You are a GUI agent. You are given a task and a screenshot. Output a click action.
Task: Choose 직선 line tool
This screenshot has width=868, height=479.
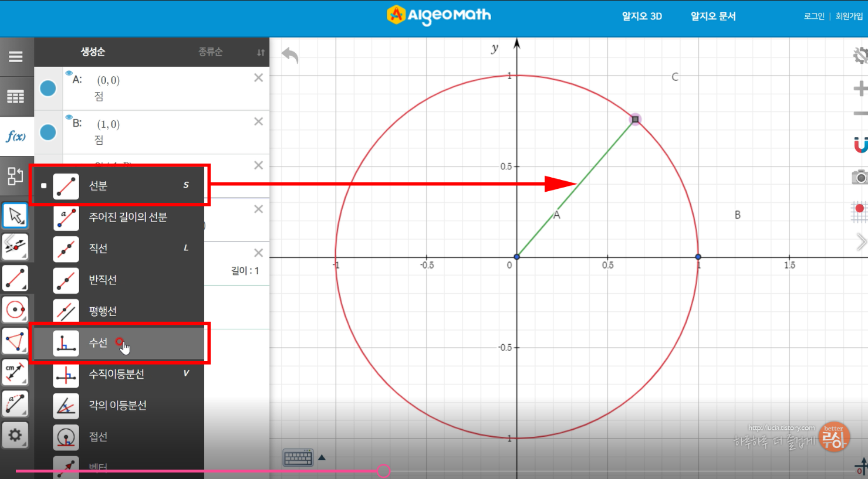tap(119, 249)
